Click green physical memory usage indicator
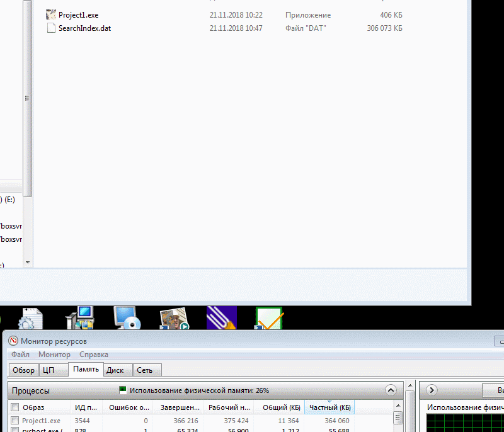The width and height of the screenshot is (504, 432). point(122,390)
